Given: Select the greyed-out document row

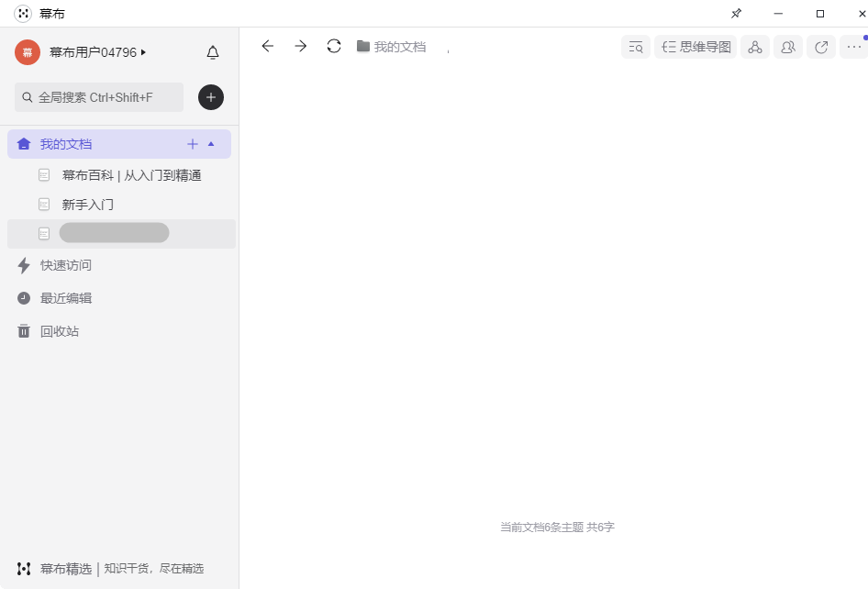Looking at the screenshot, I should coord(121,234).
